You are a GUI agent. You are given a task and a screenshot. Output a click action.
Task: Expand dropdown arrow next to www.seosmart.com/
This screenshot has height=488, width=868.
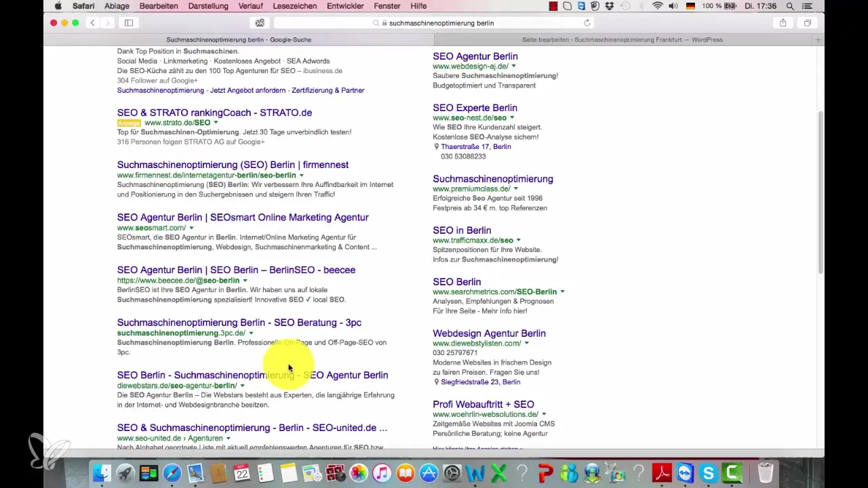pos(191,228)
